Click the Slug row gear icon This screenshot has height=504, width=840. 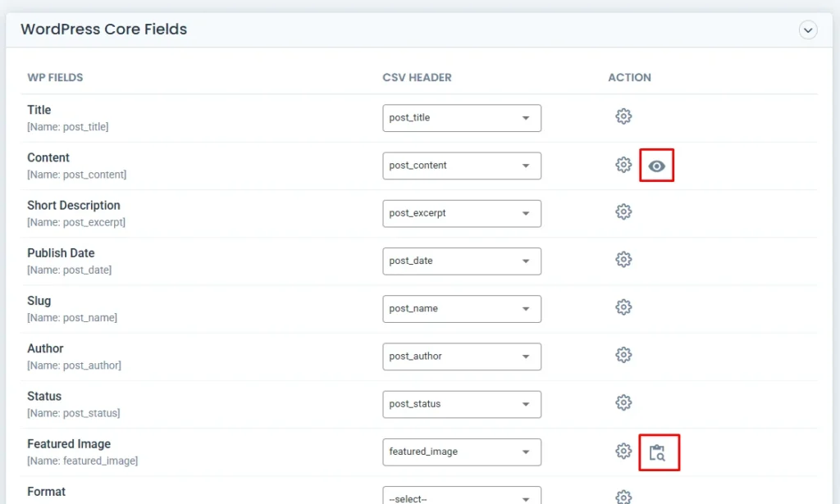click(x=623, y=307)
